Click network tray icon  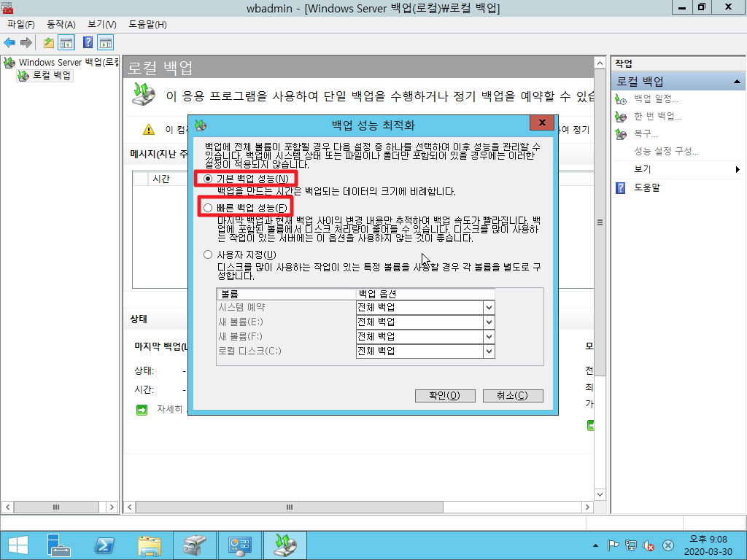(x=631, y=545)
